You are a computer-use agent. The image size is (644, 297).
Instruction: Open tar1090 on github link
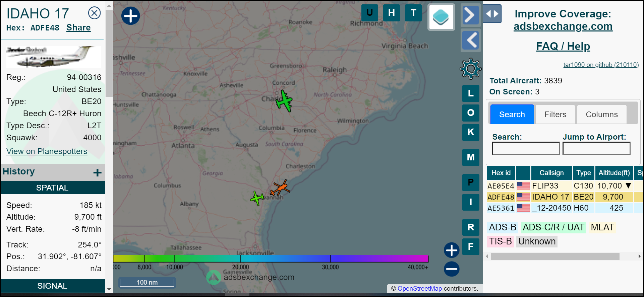[601, 65]
